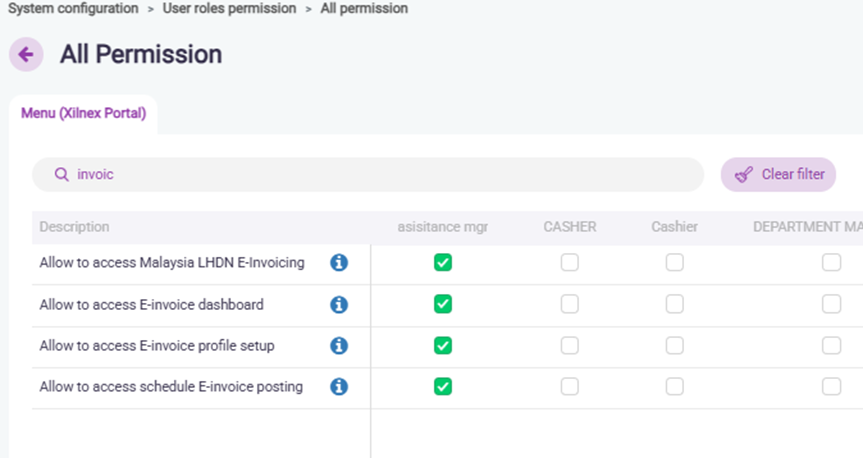Switch to Menu (Xilnex Portal) tab
Screen dimensions: 863x458
[x=84, y=114]
